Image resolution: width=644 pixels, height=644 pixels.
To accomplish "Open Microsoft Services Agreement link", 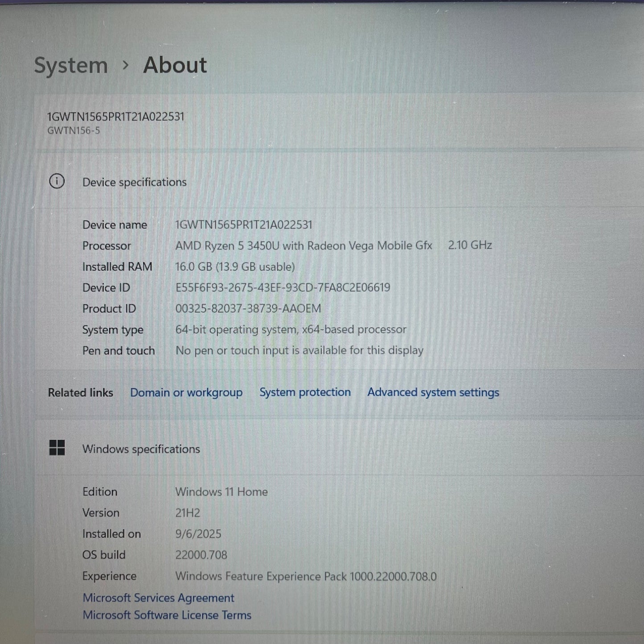I will [158, 598].
